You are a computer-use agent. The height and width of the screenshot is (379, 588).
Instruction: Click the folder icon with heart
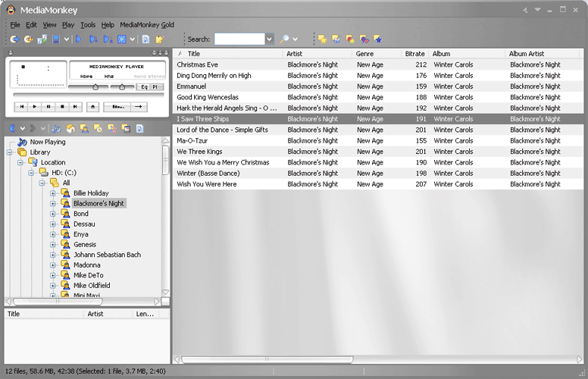click(x=364, y=39)
